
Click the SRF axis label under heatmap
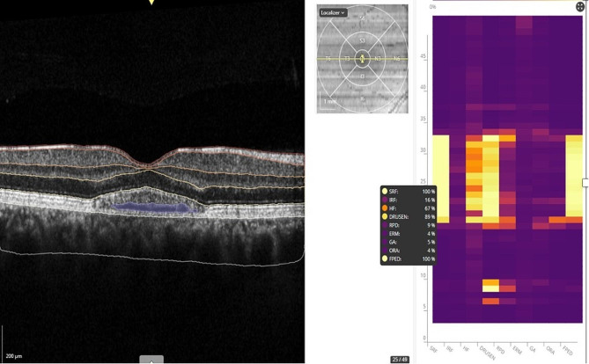coord(433,349)
